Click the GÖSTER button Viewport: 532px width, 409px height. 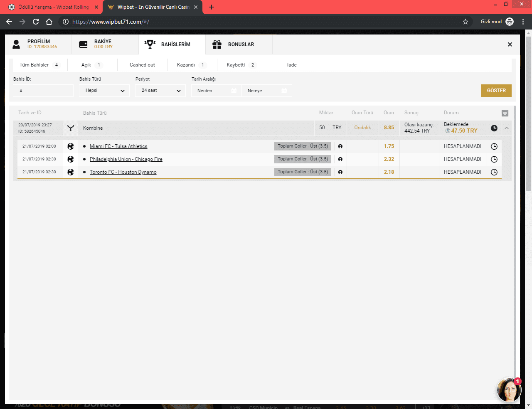click(x=496, y=91)
